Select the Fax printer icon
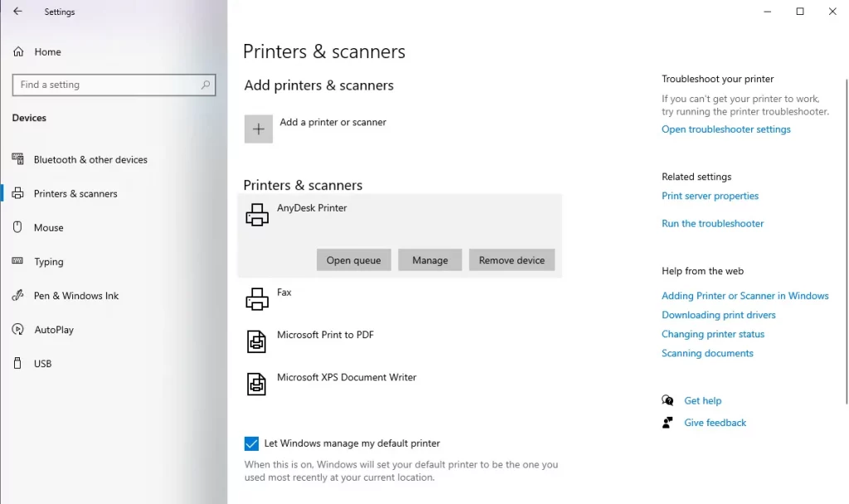Image resolution: width=849 pixels, height=504 pixels. click(257, 298)
